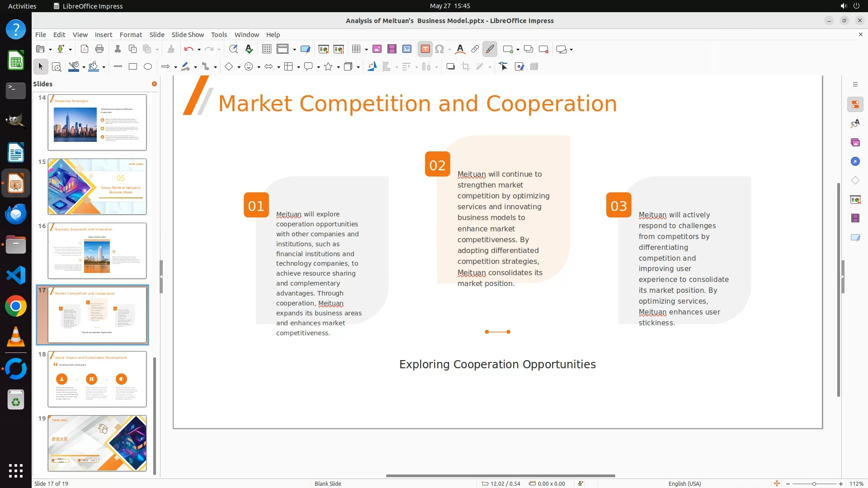
Task: Click the Export as PDF icon
Action: point(85,49)
